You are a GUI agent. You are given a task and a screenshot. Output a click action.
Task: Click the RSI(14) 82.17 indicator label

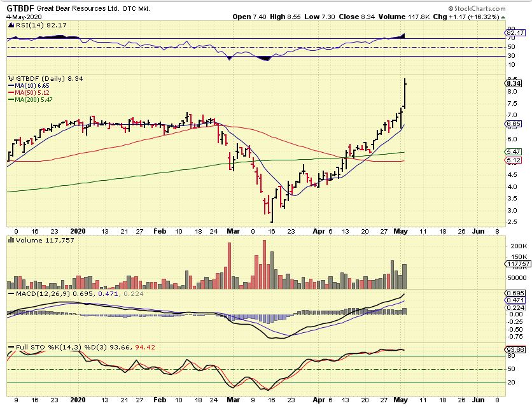pyautogui.click(x=41, y=25)
